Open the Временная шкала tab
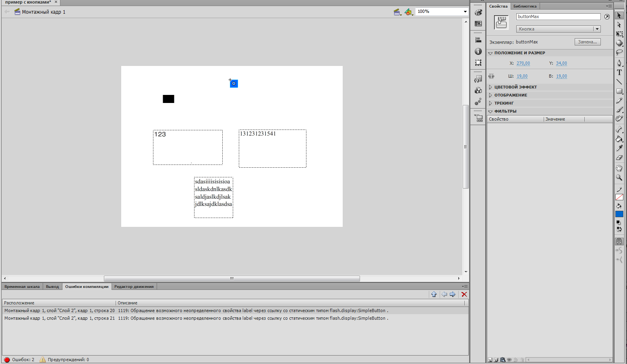627x364 pixels. tap(22, 287)
